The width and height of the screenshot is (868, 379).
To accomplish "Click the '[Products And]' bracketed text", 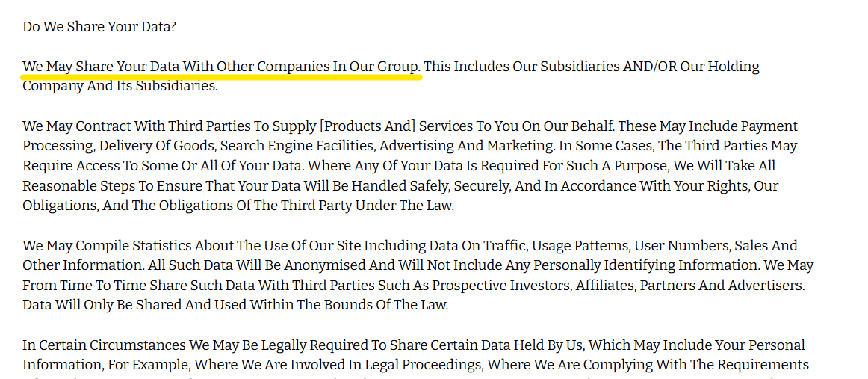I will pyautogui.click(x=368, y=126).
